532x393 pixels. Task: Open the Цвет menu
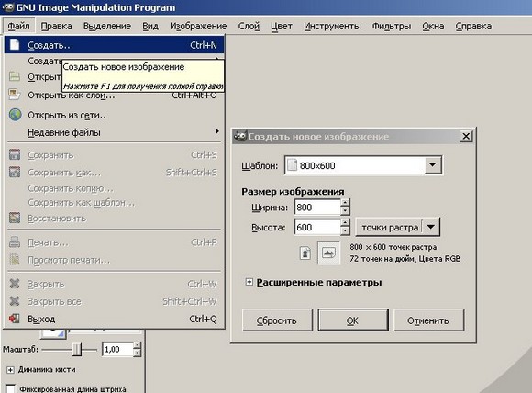point(282,26)
